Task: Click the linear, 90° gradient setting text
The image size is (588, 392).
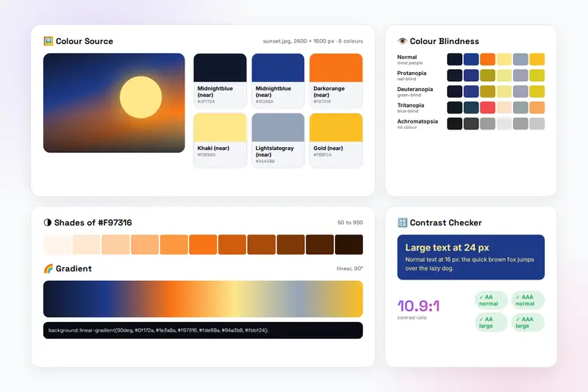Action: (350, 268)
